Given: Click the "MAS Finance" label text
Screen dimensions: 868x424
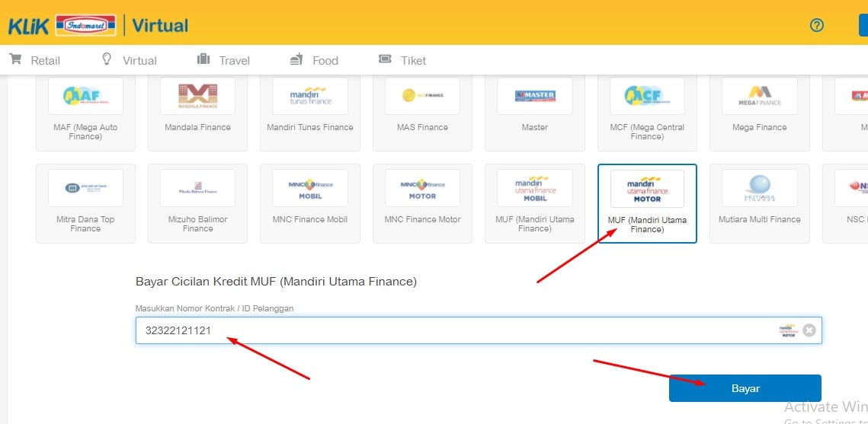Looking at the screenshot, I should pyautogui.click(x=422, y=127).
